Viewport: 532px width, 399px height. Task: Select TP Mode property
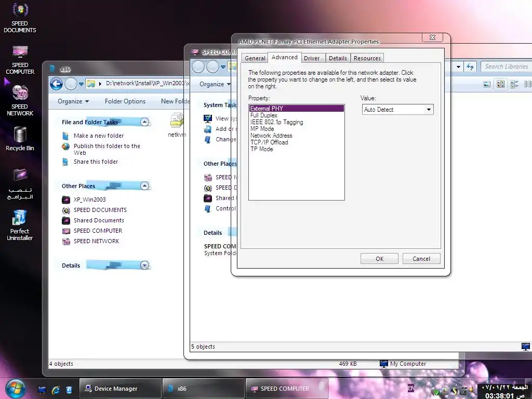coord(261,149)
